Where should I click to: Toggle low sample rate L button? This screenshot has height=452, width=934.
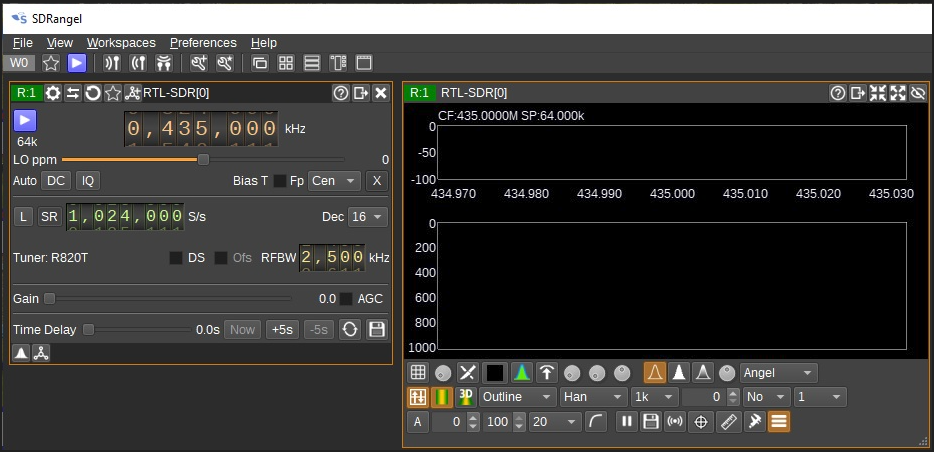click(x=23, y=217)
